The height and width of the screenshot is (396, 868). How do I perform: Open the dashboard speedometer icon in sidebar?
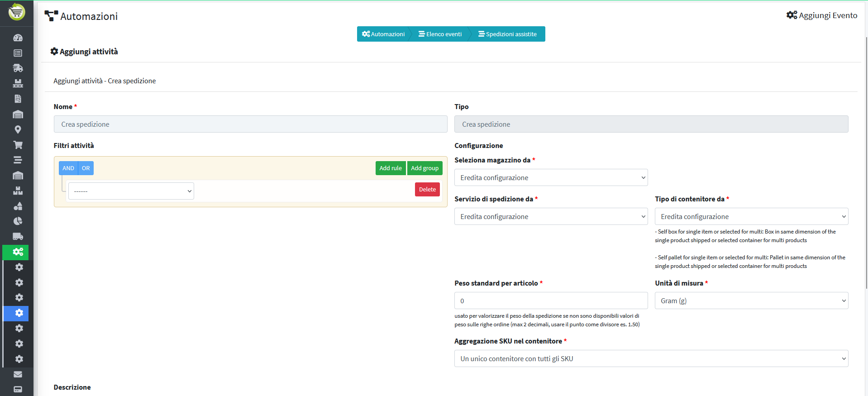[x=18, y=38]
